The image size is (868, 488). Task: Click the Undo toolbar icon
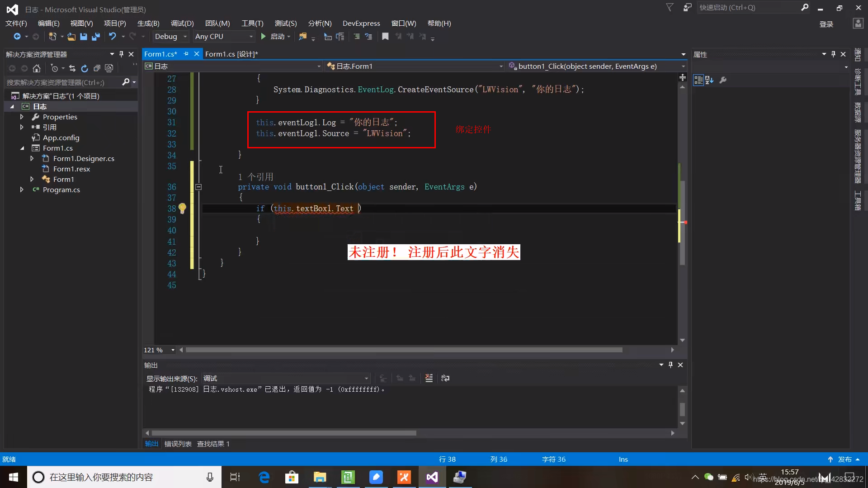[112, 36]
